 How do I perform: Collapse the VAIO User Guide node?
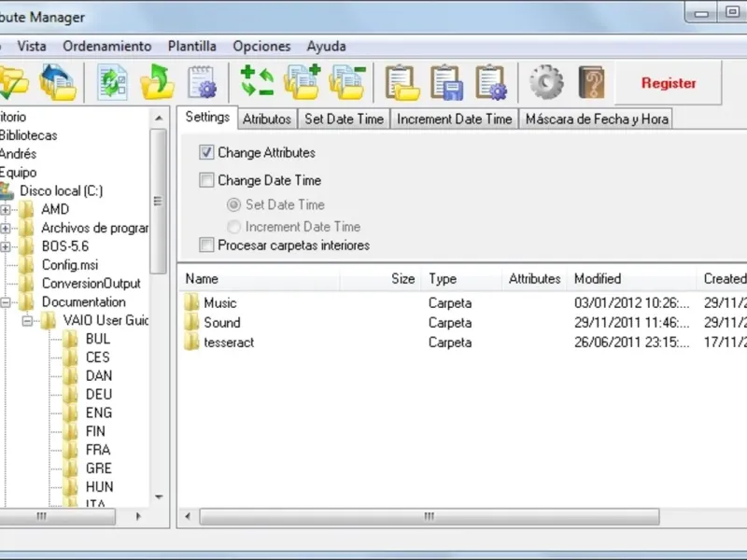28,320
